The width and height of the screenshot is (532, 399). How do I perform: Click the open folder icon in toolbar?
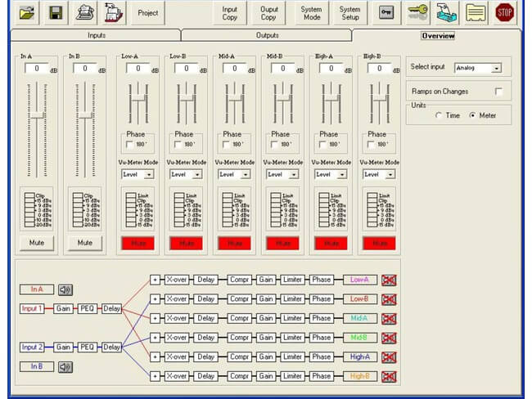click(28, 13)
